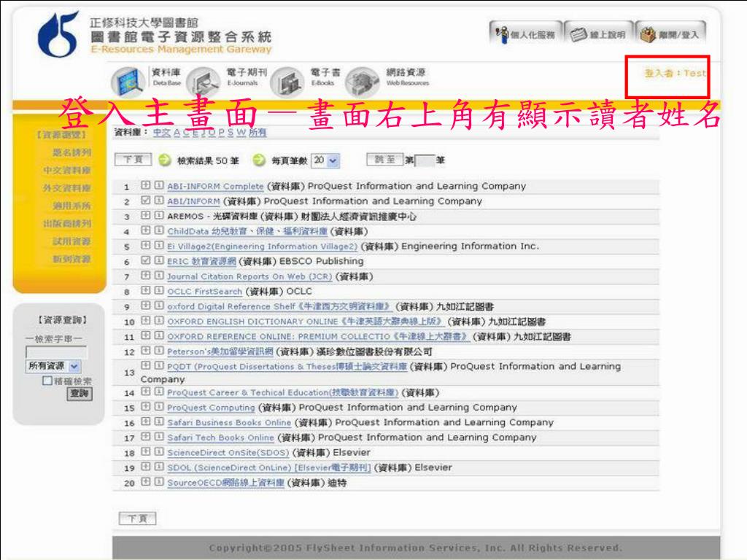Expand plus box for ScienceDirect OnSite(SDOS)
The image size is (747, 560).
coord(146,451)
